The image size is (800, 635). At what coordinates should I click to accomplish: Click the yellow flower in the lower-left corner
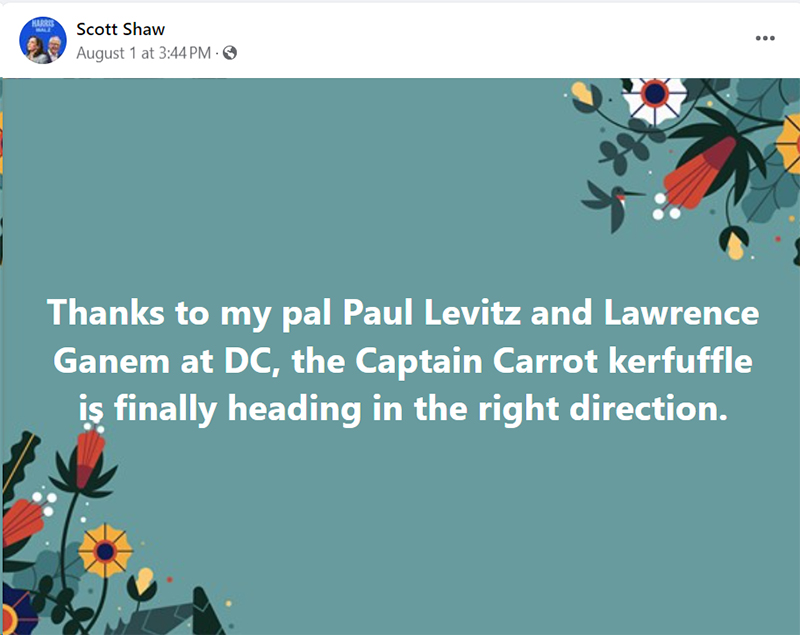pyautogui.click(x=105, y=549)
